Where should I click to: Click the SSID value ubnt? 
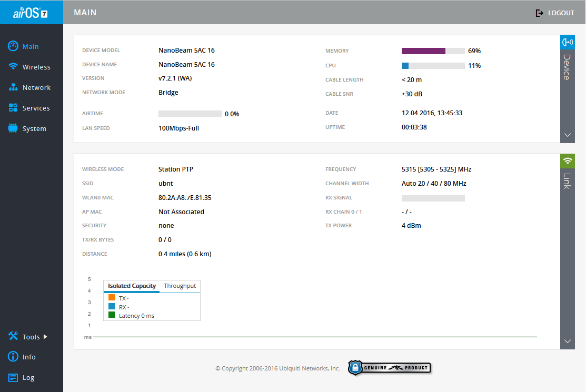165,183
